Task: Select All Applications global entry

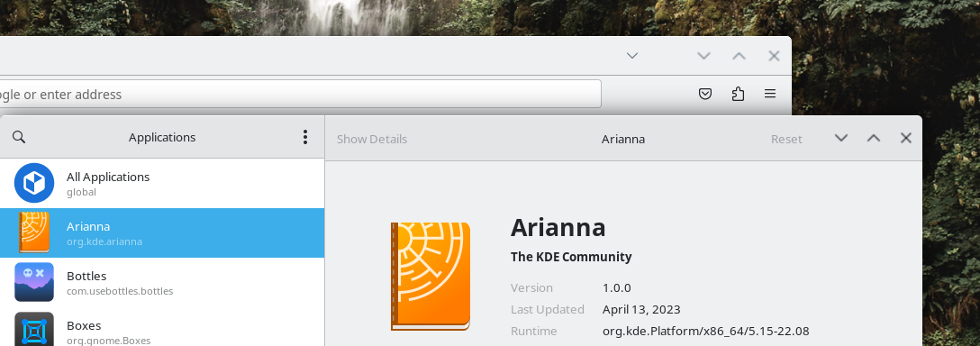Action: (x=162, y=183)
